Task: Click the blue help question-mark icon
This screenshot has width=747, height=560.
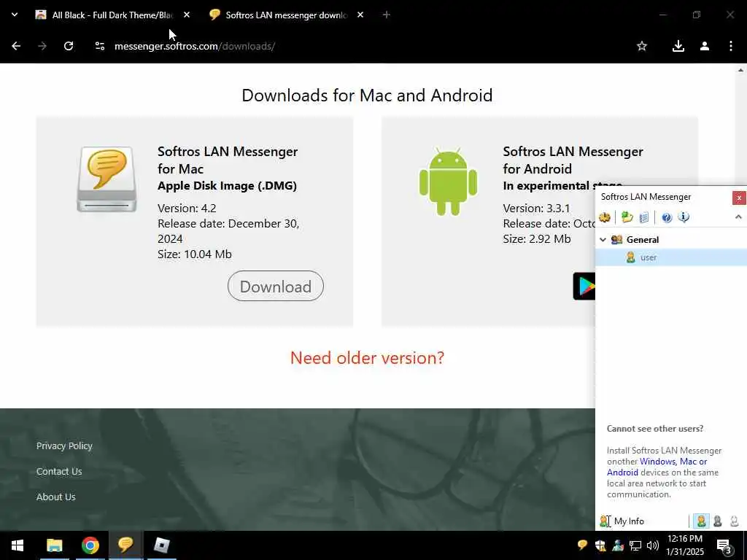Action: point(667,217)
